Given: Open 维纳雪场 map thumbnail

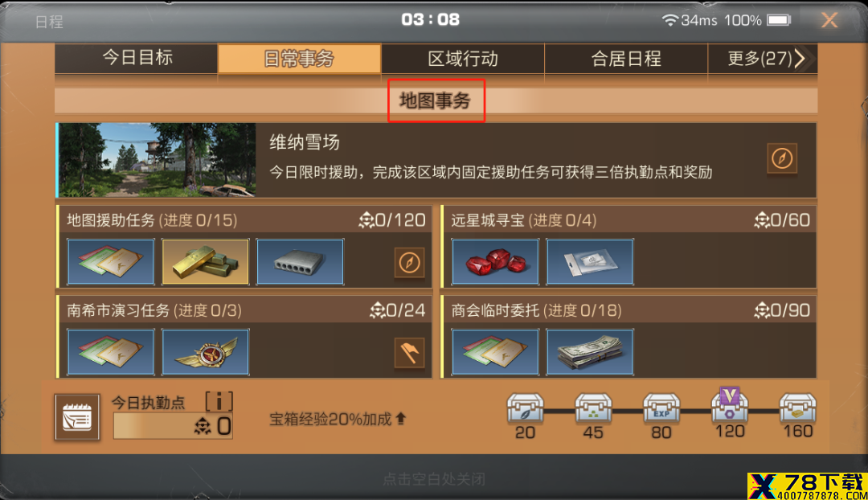Looking at the screenshot, I should (157, 160).
